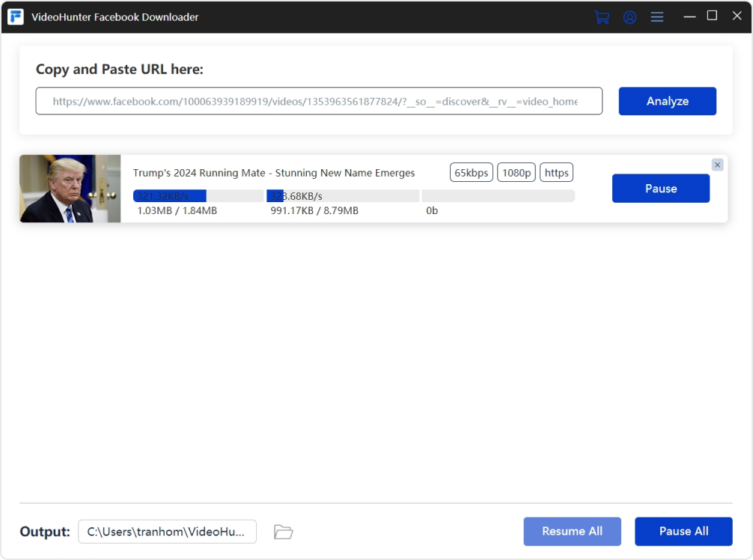Remove the Trump video download item
The height and width of the screenshot is (560, 753).
pyautogui.click(x=718, y=165)
